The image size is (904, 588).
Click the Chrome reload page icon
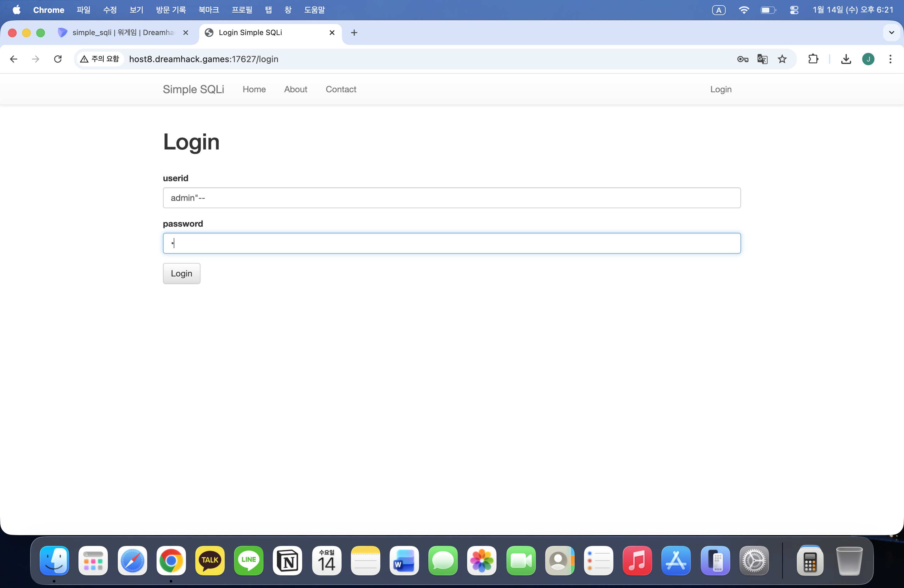tap(58, 59)
